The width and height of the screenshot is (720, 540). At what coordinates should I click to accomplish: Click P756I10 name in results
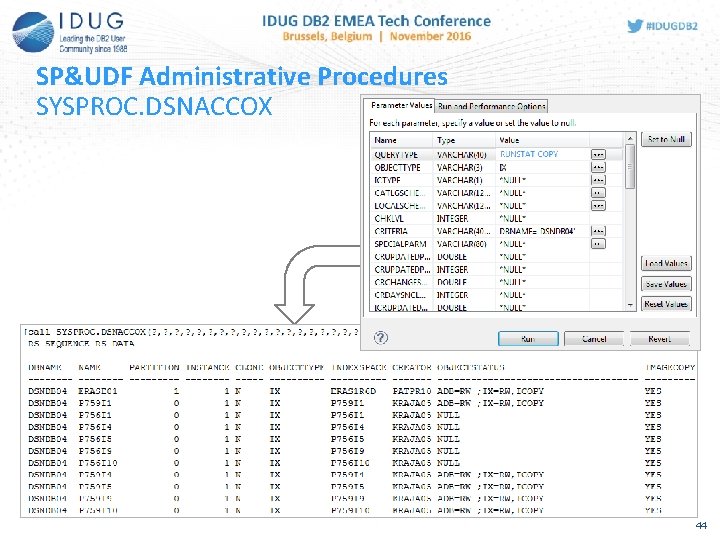(98, 463)
